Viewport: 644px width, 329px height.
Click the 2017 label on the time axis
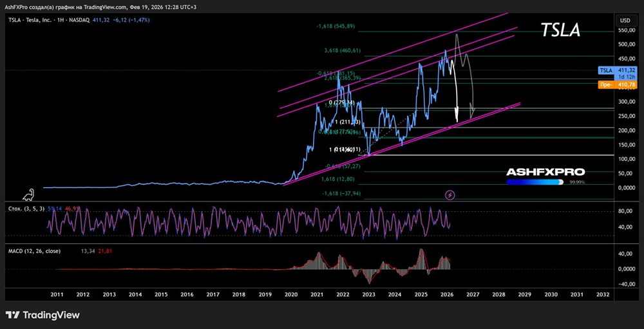coord(213,294)
